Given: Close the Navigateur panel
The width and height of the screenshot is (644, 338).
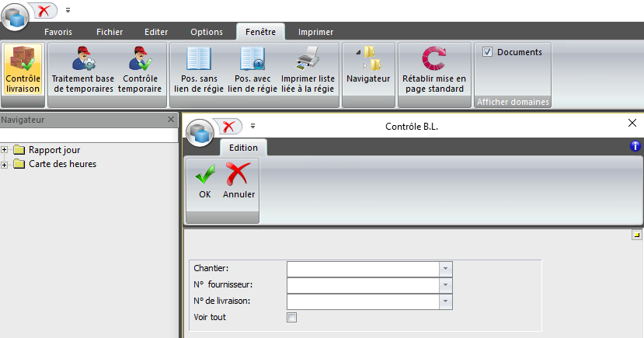Looking at the screenshot, I should click(171, 120).
